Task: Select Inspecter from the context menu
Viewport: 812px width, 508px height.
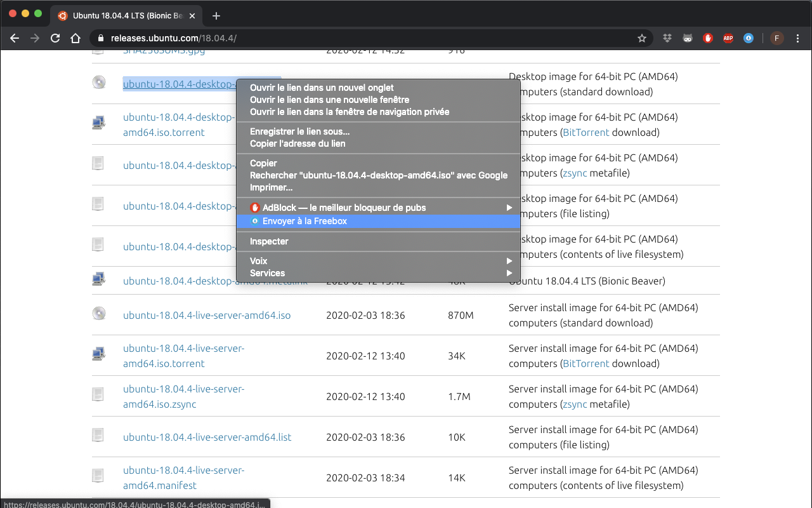Action: pos(269,241)
